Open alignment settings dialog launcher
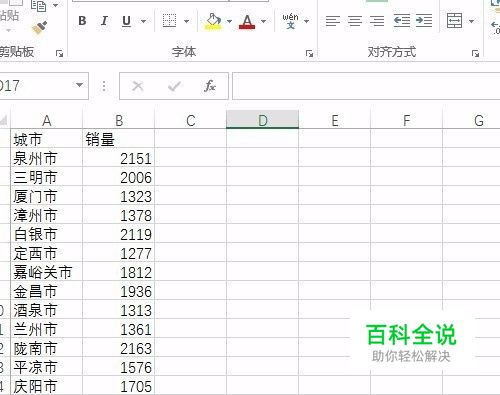 (475, 53)
